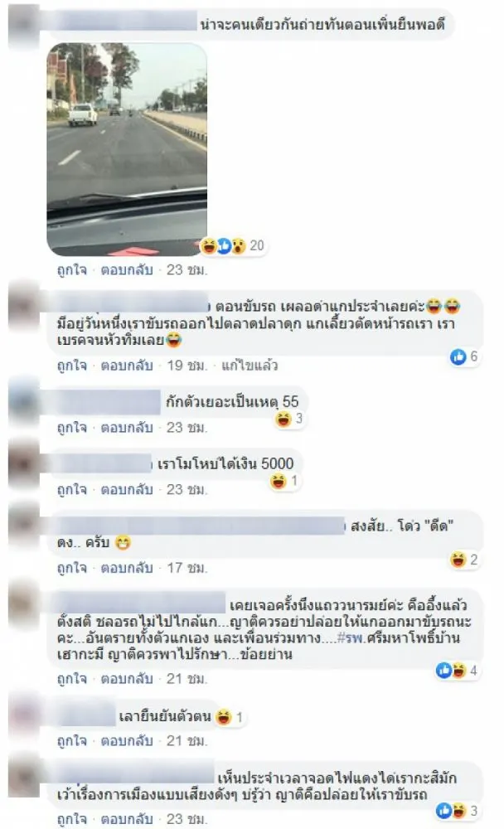Click laughing reaction with count 2
The image size is (504, 829).
click(x=464, y=560)
